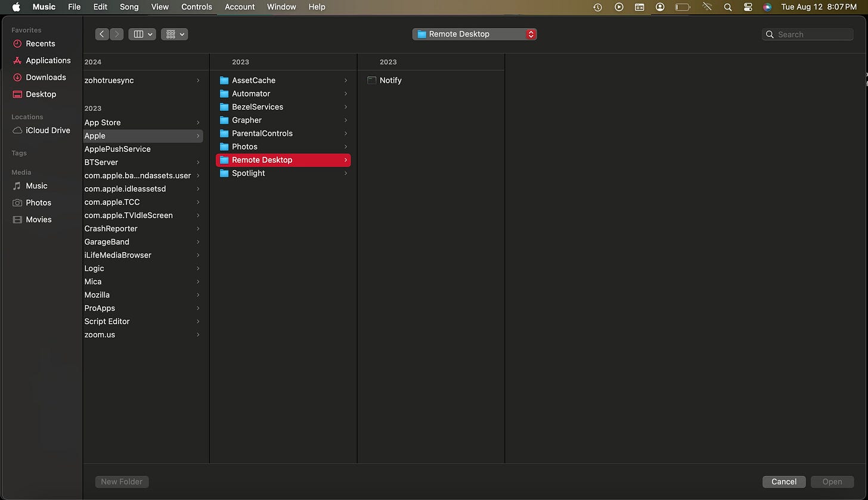Expand the GarageBand row chevron
This screenshot has height=500, width=868.
[x=198, y=242]
